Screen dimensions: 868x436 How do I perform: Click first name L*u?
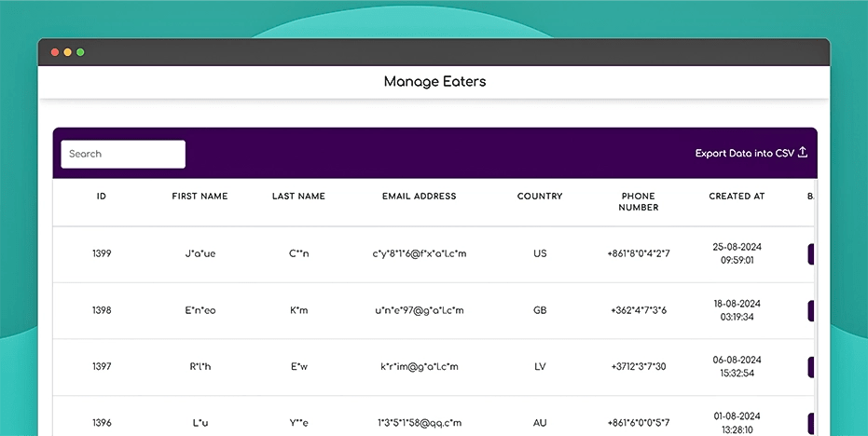pos(200,423)
